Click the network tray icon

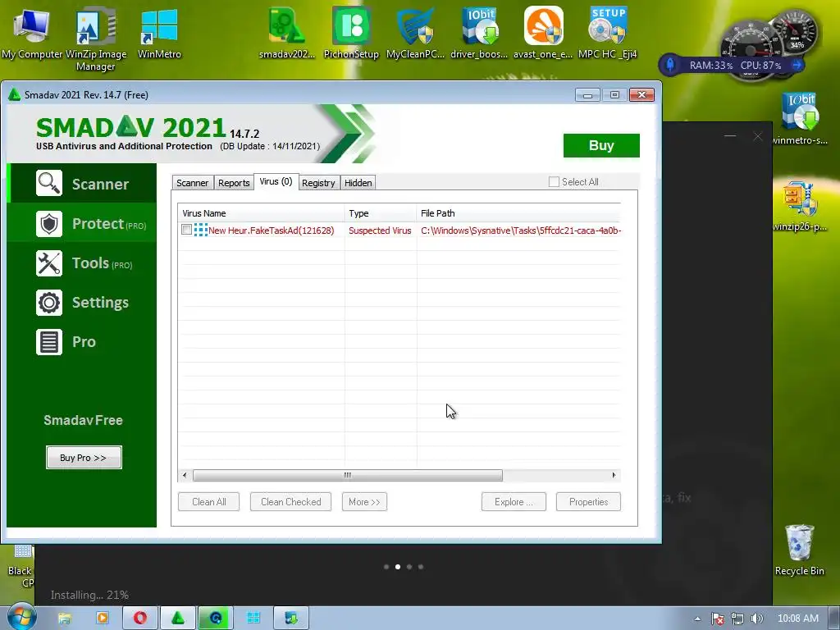tap(737, 619)
